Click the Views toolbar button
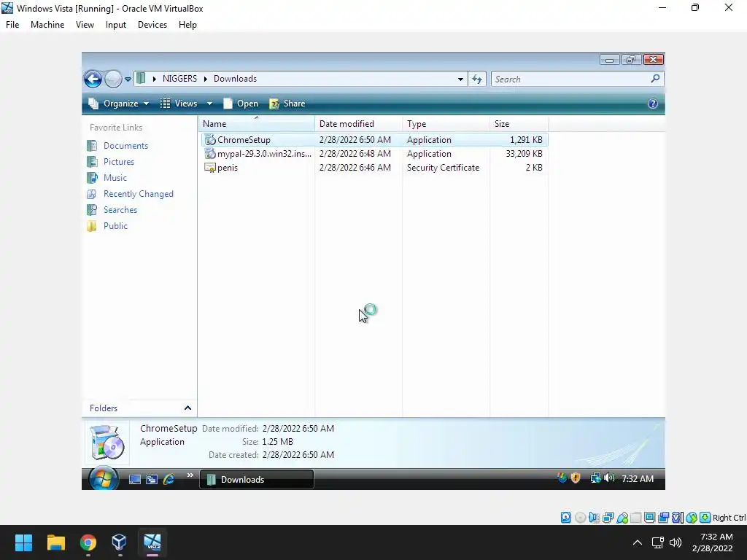This screenshot has height=560, width=747. (x=179, y=104)
